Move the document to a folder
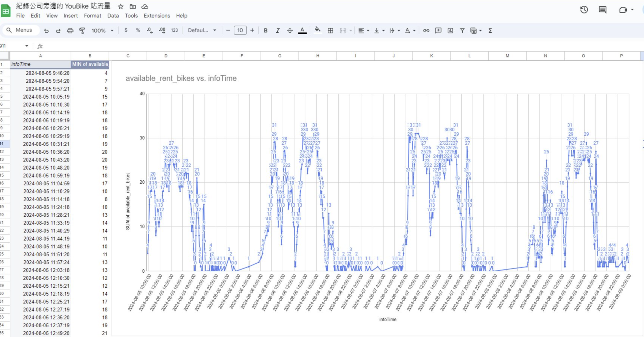The width and height of the screenshot is (644, 337). click(x=133, y=6)
